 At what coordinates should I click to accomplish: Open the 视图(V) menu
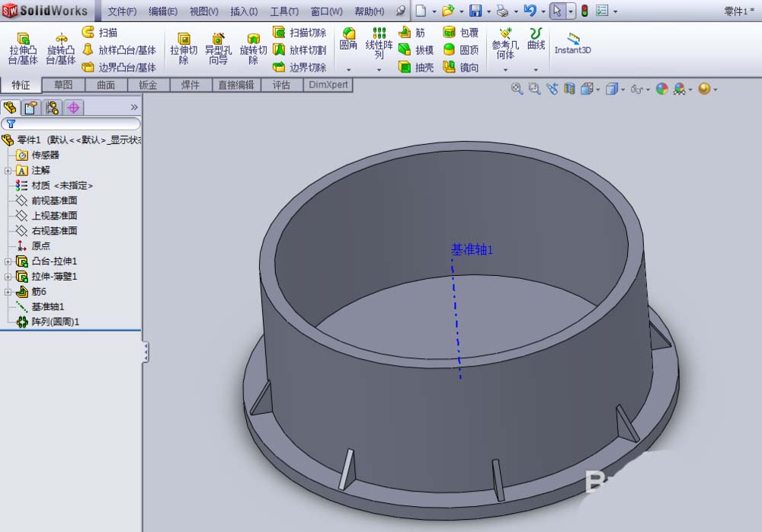coord(203,11)
